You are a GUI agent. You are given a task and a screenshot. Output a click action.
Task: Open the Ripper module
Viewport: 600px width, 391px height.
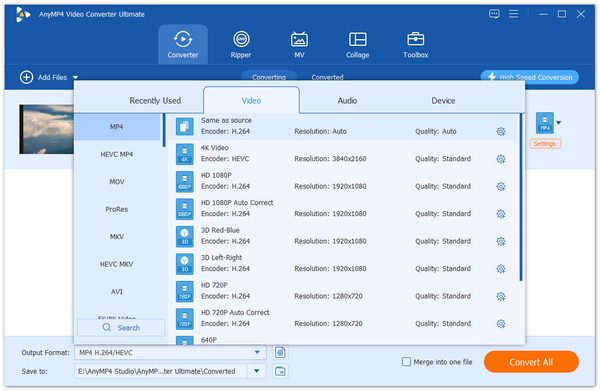coord(241,44)
